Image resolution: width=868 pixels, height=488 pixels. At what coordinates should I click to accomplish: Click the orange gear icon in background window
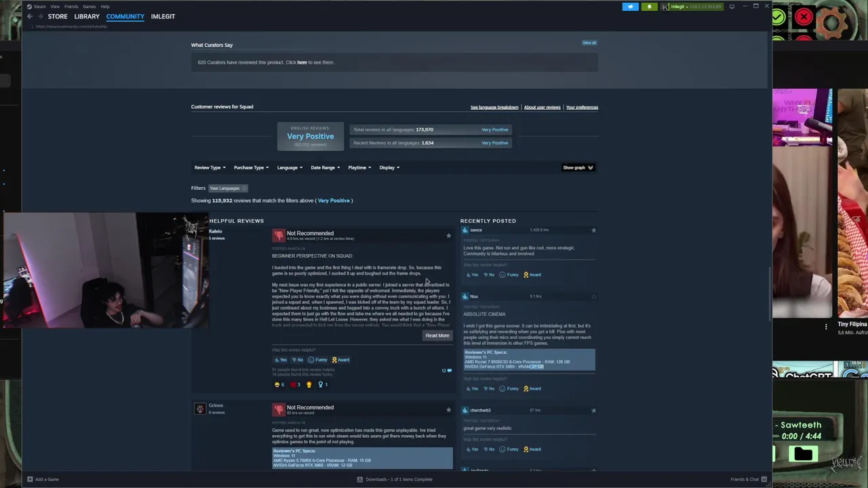click(833, 23)
